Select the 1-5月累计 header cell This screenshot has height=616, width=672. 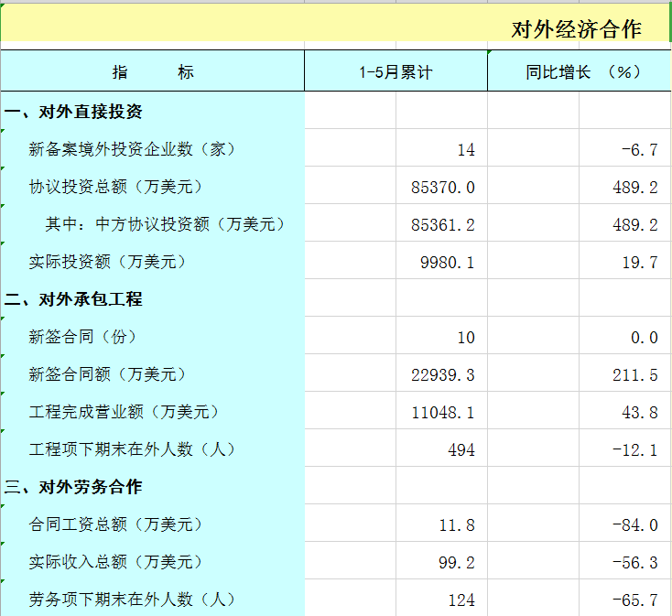(396, 71)
